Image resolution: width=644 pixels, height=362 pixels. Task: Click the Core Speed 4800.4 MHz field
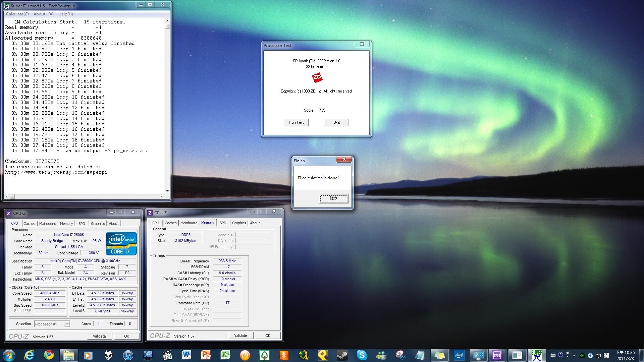point(50,293)
